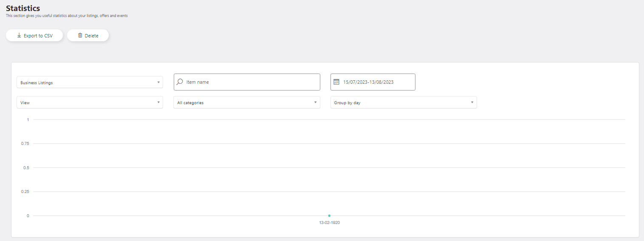Image resolution: width=644 pixels, height=241 pixels.
Task: Click the calendar icon in date range field
Action: pyautogui.click(x=336, y=82)
